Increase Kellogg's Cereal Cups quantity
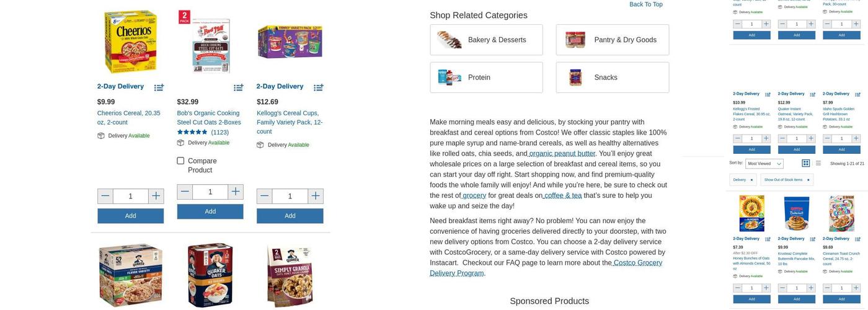This screenshot has width=868, height=310. click(315, 197)
